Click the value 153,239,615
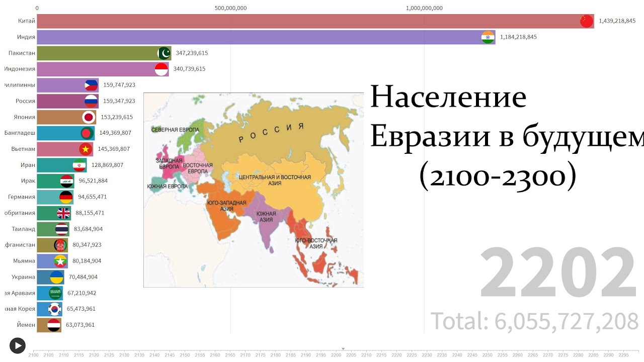Viewport: 644px width, 362px height. [x=117, y=117]
